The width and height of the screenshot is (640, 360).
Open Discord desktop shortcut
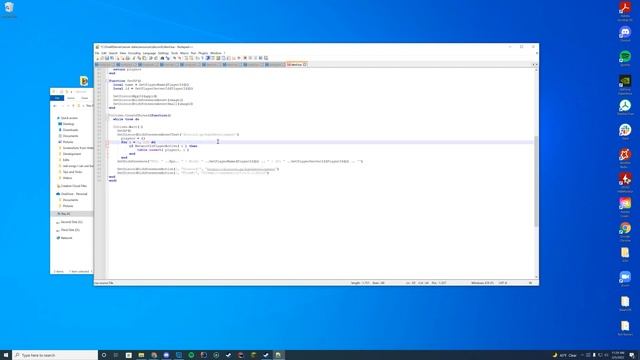pyautogui.click(x=625, y=34)
